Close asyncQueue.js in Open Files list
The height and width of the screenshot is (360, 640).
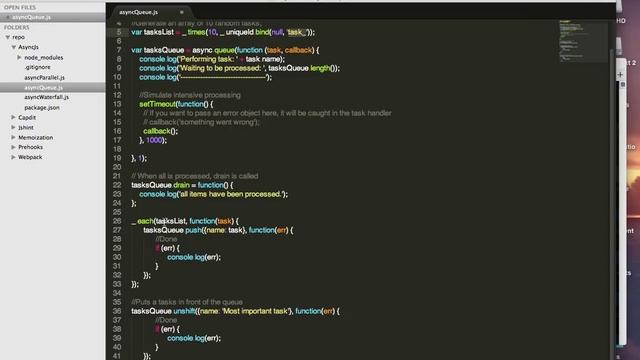(7, 17)
